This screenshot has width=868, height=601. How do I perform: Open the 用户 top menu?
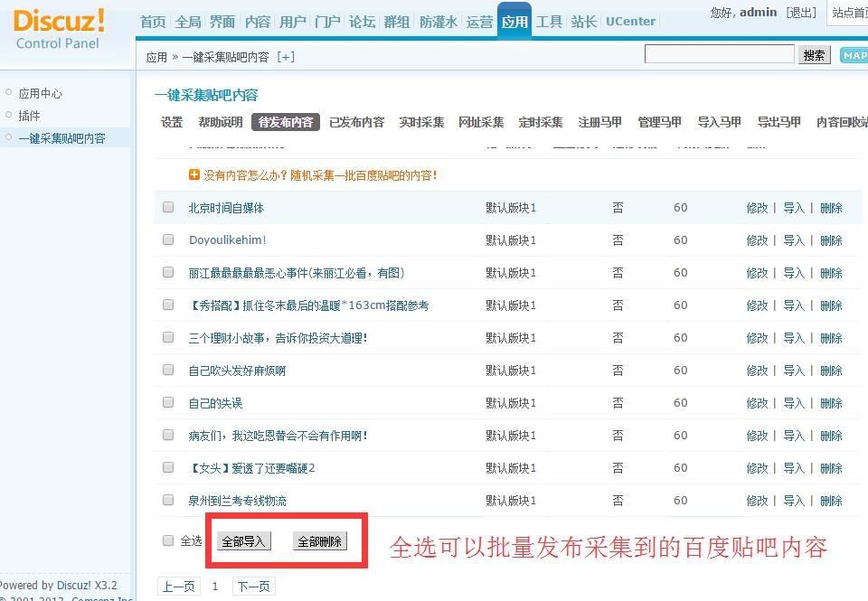(x=293, y=22)
